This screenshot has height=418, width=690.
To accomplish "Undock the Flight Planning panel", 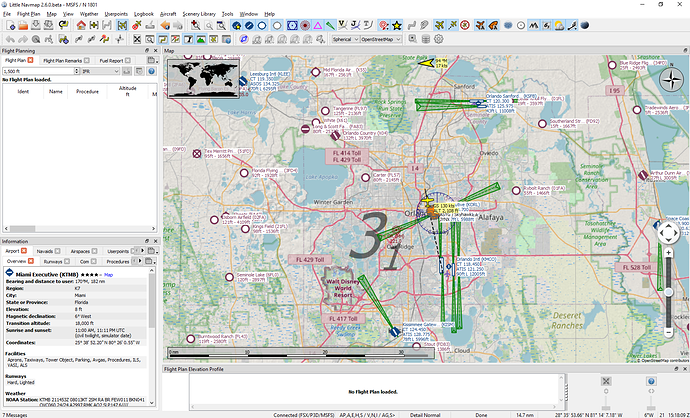I will (147, 51).
